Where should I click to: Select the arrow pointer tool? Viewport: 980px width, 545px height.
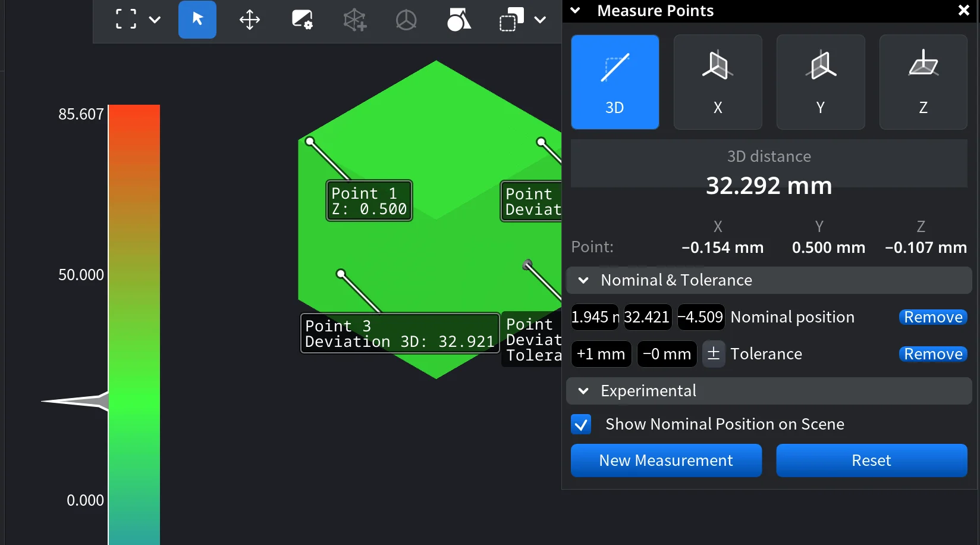197,20
